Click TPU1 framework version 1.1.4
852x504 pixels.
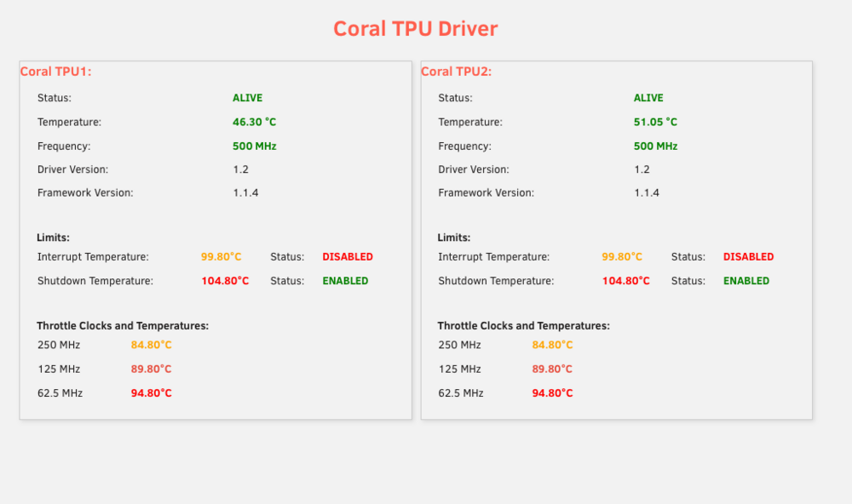245,192
